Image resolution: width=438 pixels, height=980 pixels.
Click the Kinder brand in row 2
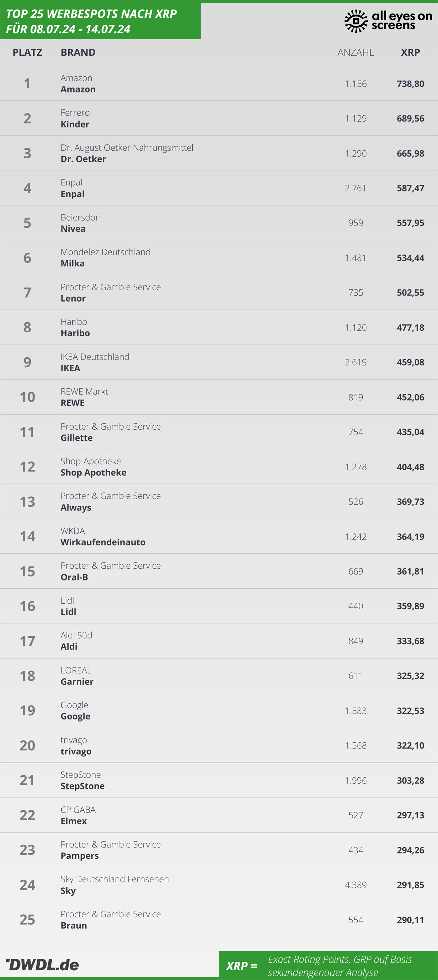tap(75, 124)
